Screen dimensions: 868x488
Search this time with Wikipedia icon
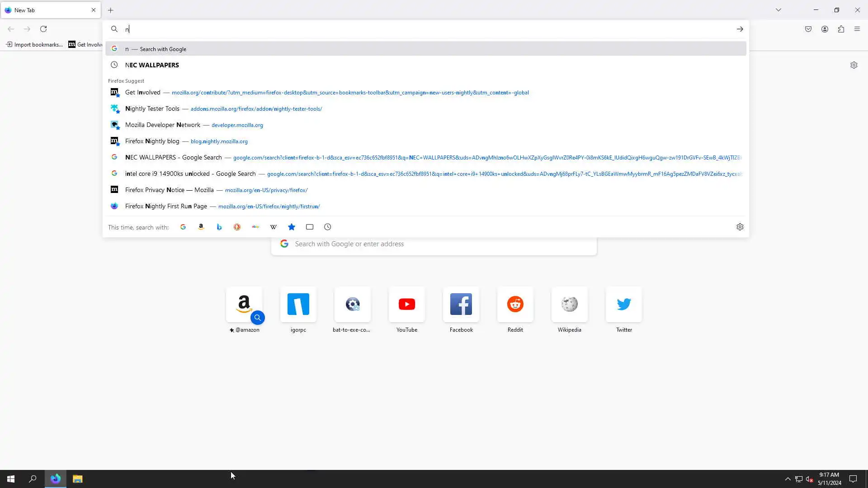pos(274,227)
